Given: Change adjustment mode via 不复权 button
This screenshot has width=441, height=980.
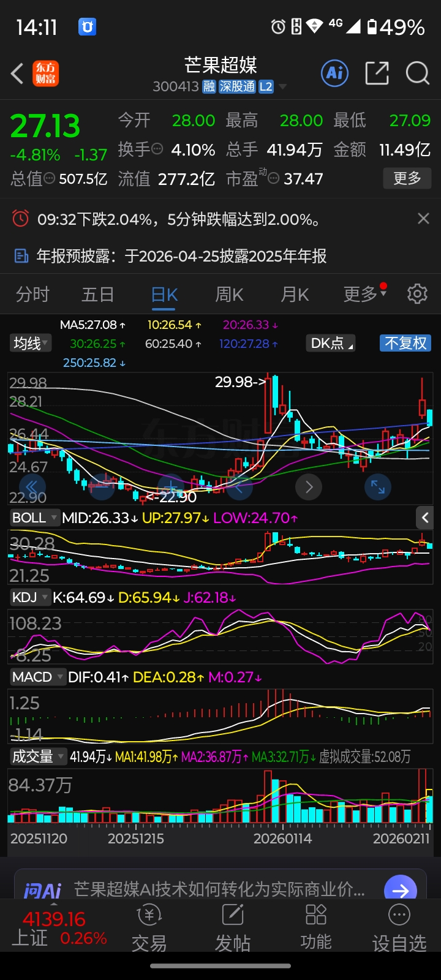Looking at the screenshot, I should point(405,343).
